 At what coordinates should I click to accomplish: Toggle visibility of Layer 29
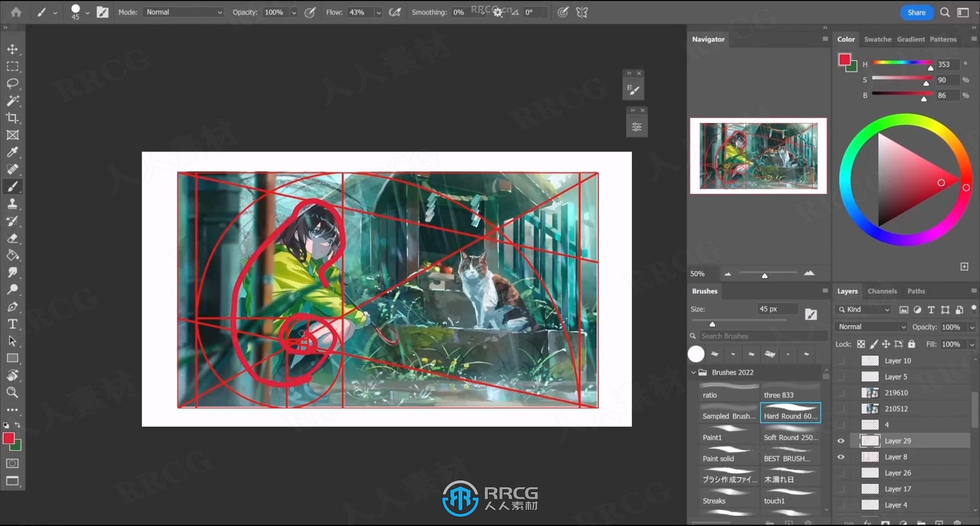841,441
